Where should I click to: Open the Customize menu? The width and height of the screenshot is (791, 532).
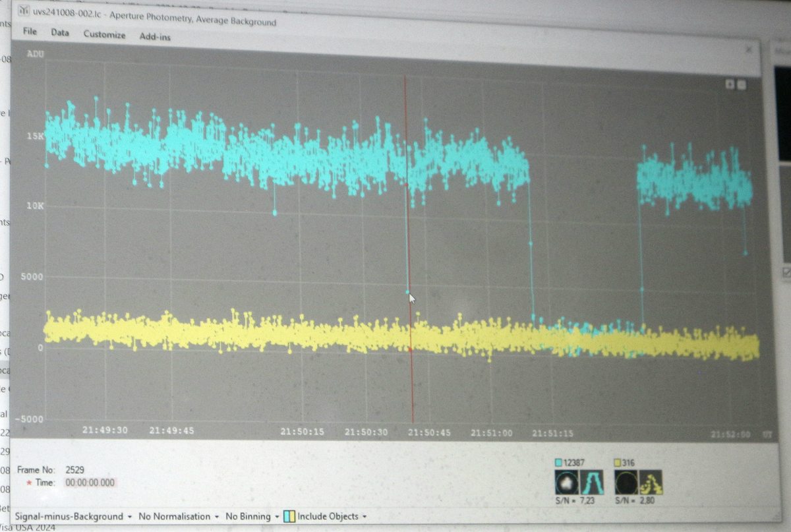tap(104, 34)
